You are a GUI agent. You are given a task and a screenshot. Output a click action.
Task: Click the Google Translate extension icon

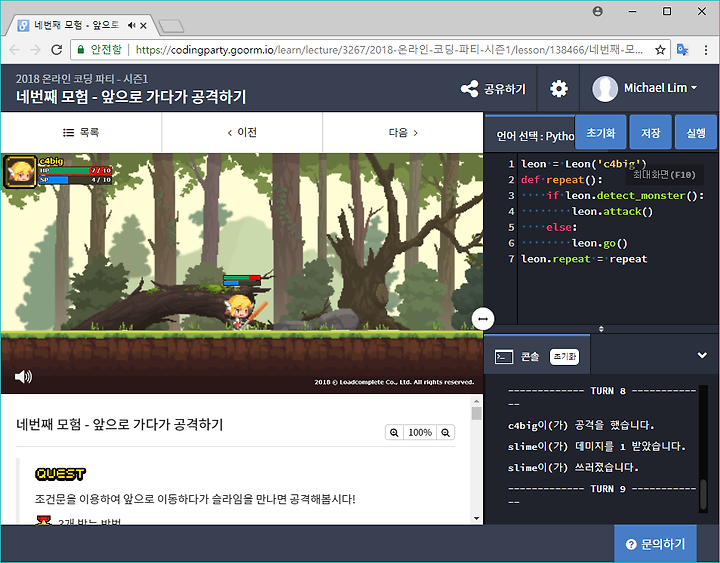[x=682, y=50]
